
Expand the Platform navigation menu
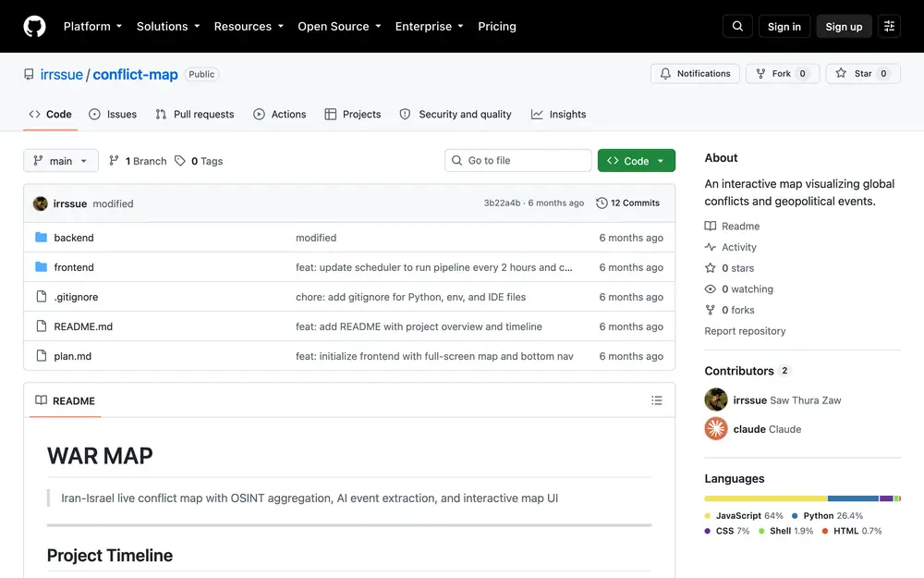92,27
